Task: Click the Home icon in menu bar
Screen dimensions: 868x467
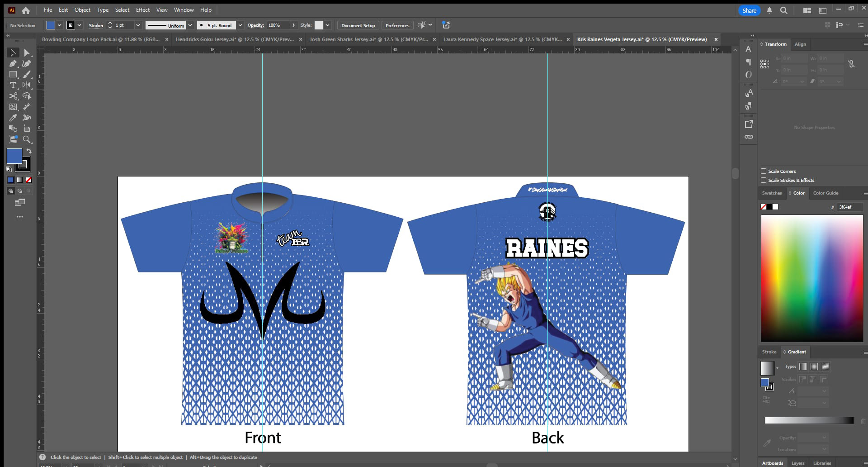Action: coord(26,10)
